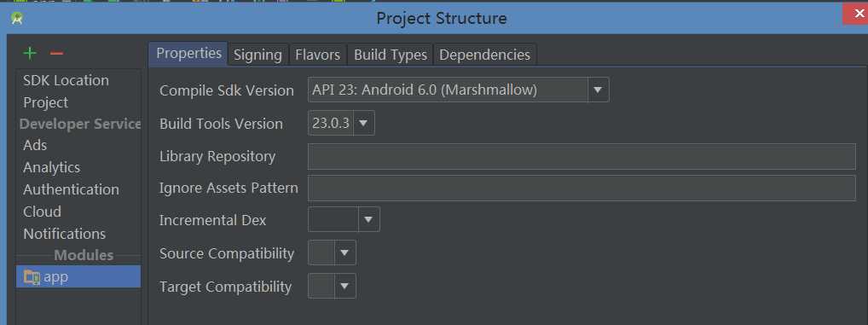Select SDK Location in the sidebar
868x325 pixels.
(x=66, y=80)
